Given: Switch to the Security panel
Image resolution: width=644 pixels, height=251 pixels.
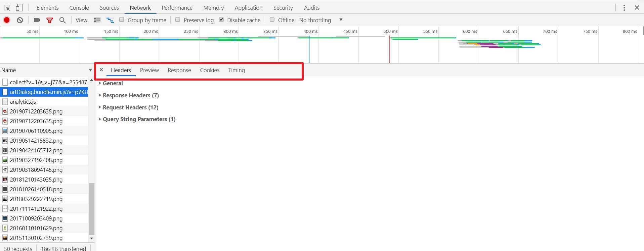Looking at the screenshot, I should point(283,8).
